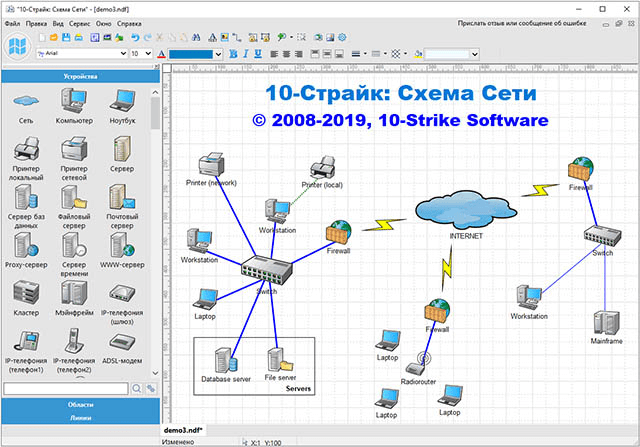640x447 pixels.
Task: Click the Линии panel button
Action: [80, 418]
